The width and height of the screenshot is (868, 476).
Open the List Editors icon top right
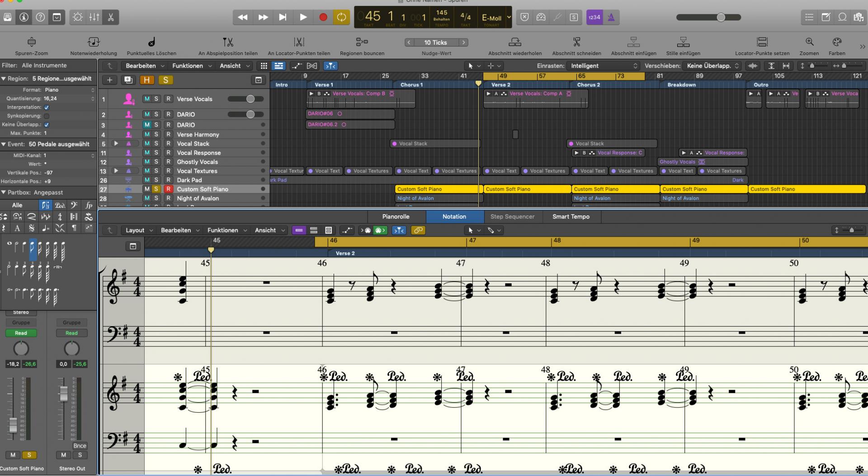tap(809, 17)
